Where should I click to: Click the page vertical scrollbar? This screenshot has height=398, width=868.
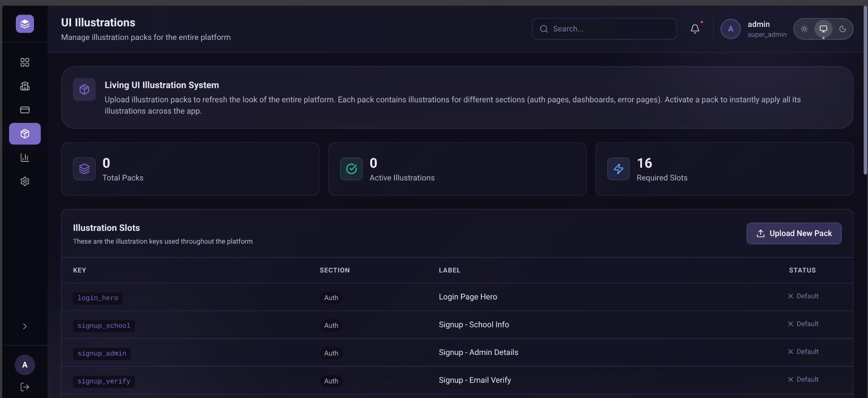coord(865,91)
